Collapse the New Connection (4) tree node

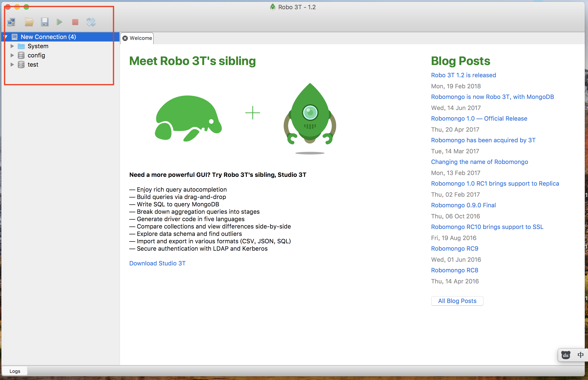point(6,37)
